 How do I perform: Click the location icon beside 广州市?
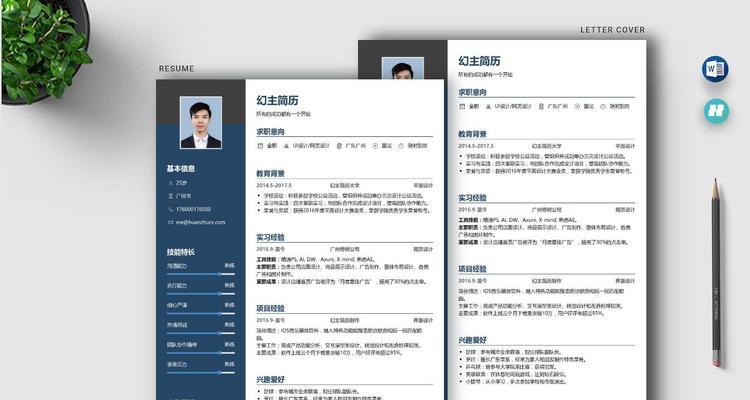[x=171, y=196]
